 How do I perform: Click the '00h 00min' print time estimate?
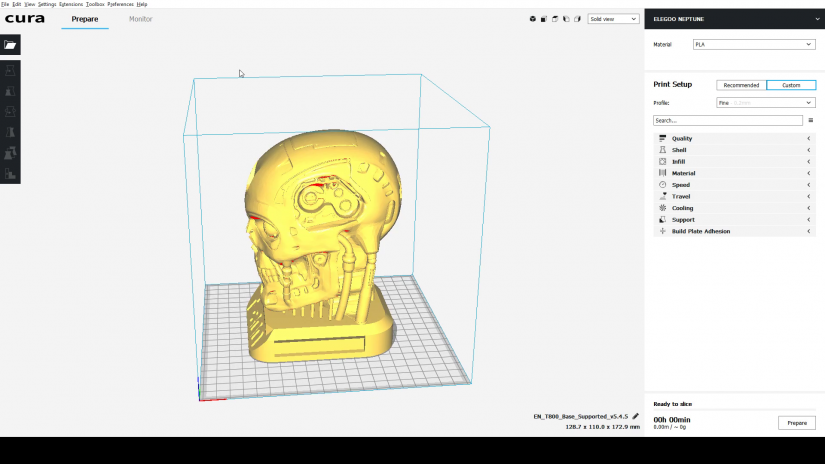coord(672,420)
